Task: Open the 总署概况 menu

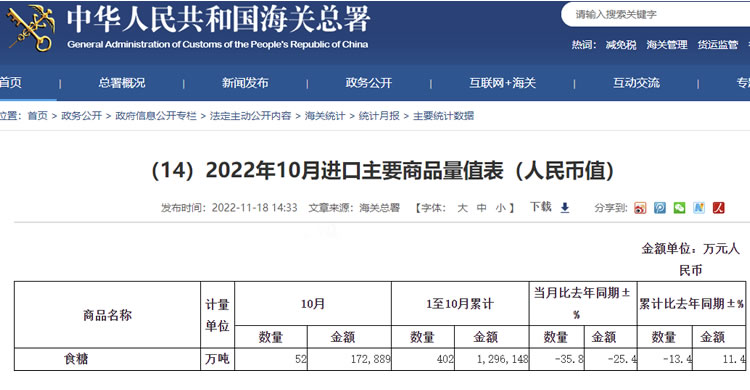Action: pyautogui.click(x=122, y=83)
